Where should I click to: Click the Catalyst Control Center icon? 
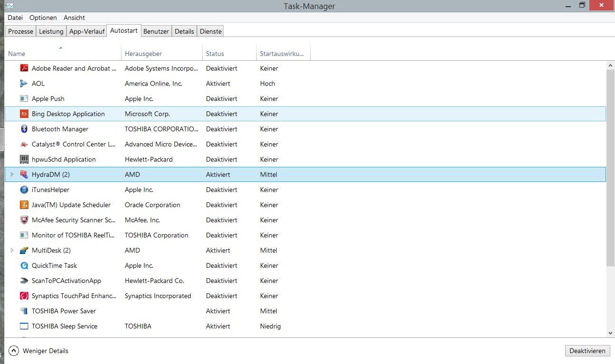tap(24, 144)
